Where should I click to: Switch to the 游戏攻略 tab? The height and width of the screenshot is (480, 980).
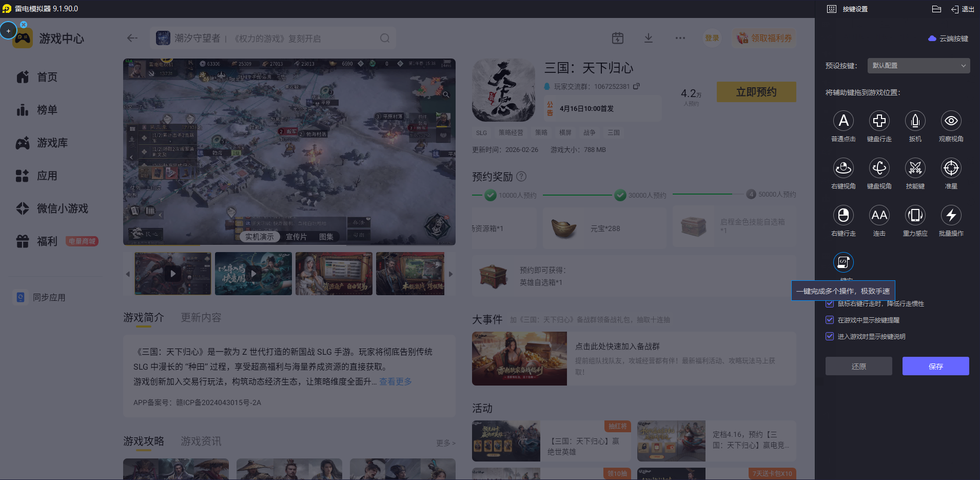pyautogui.click(x=144, y=441)
